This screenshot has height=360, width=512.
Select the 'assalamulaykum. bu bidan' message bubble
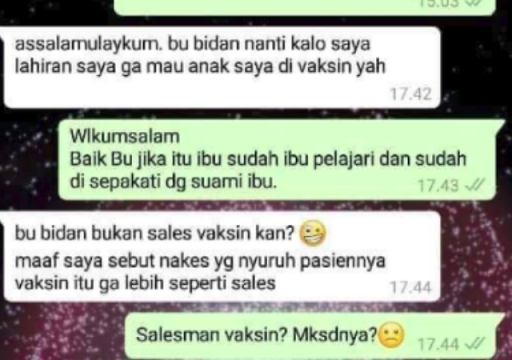(x=222, y=68)
